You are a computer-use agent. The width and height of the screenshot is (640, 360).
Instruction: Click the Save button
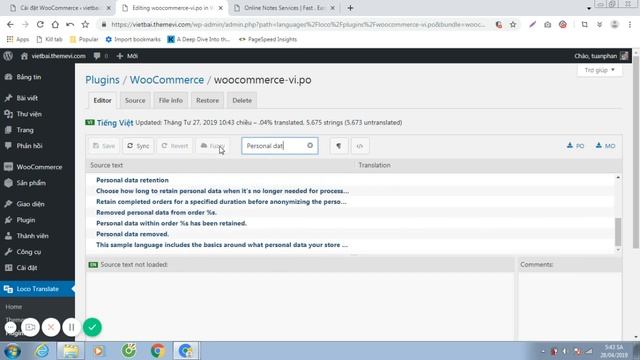pos(104,146)
